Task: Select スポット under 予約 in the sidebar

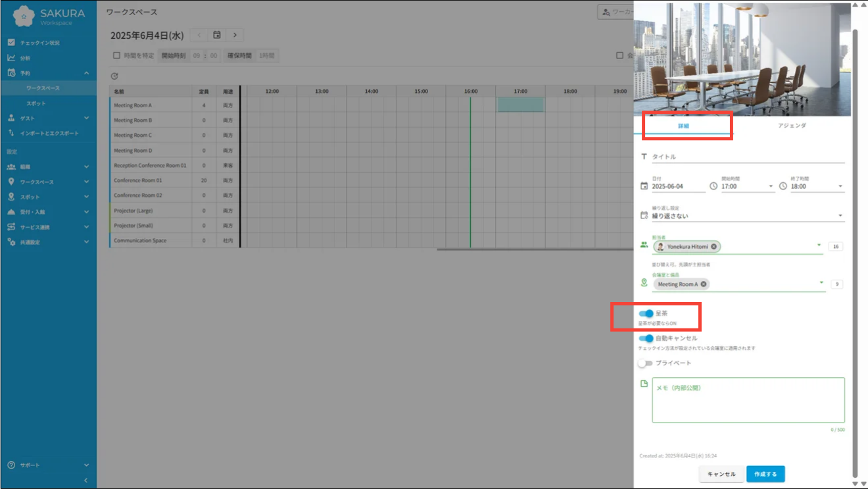Action: coord(36,103)
